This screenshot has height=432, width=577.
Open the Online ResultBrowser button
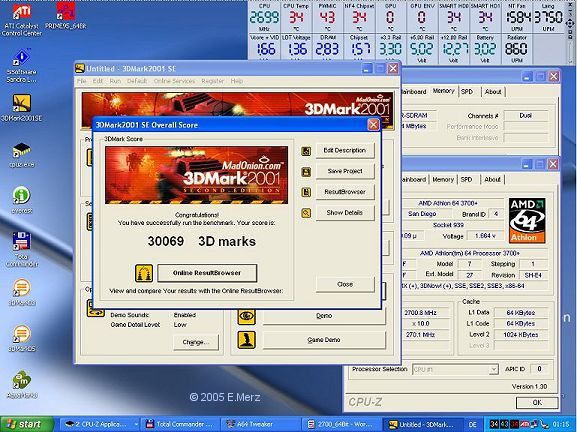pos(207,273)
